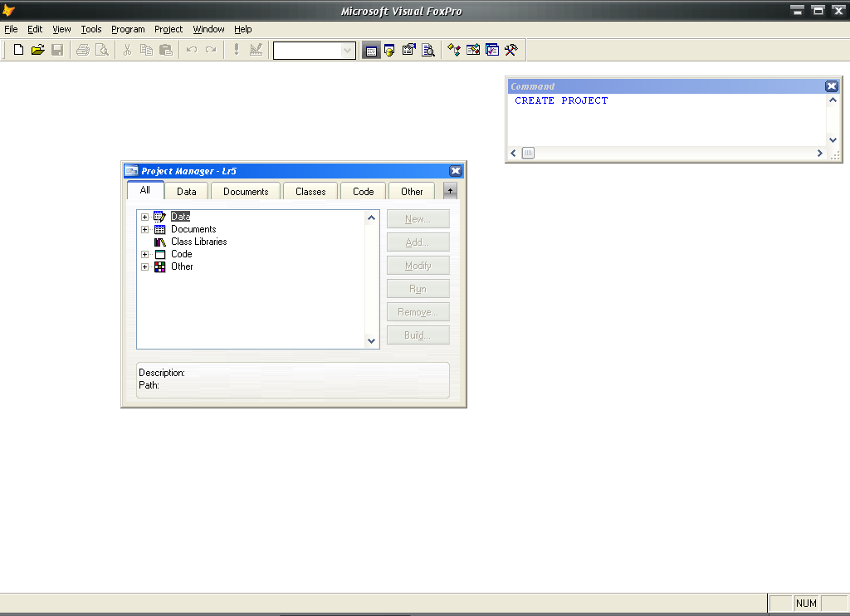The image size is (850, 616).
Task: Click the project tree scroll up arrow
Action: 371,218
